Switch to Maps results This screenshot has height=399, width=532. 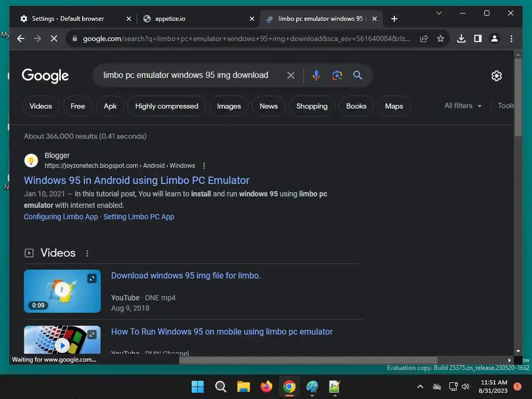point(394,106)
